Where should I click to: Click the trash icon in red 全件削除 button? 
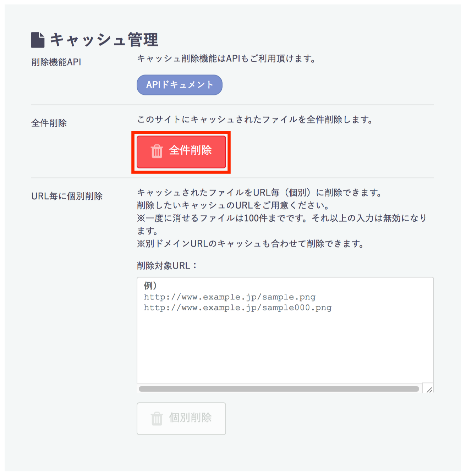157,151
